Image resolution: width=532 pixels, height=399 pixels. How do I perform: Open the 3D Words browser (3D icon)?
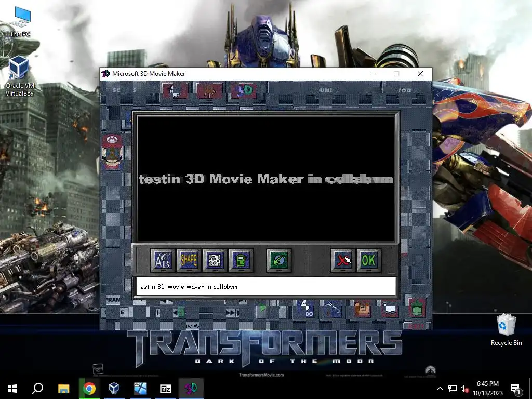[x=244, y=91]
